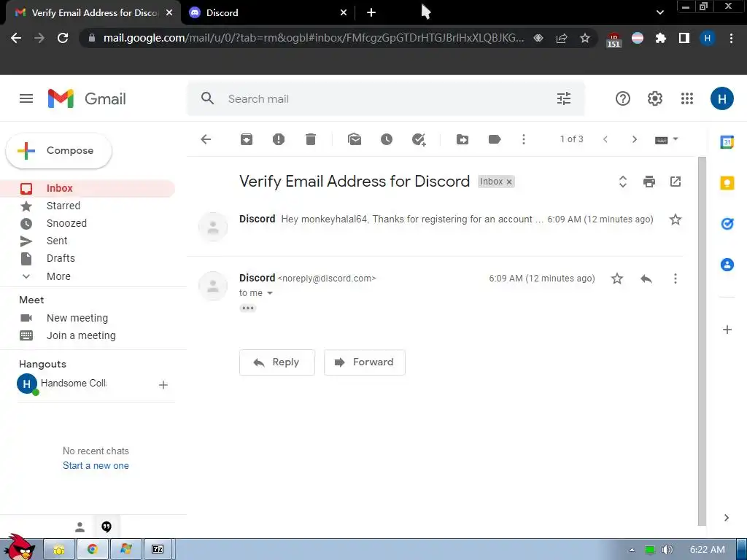Open More options for the Discord message
Screen dimensions: 747x560
coord(675,279)
